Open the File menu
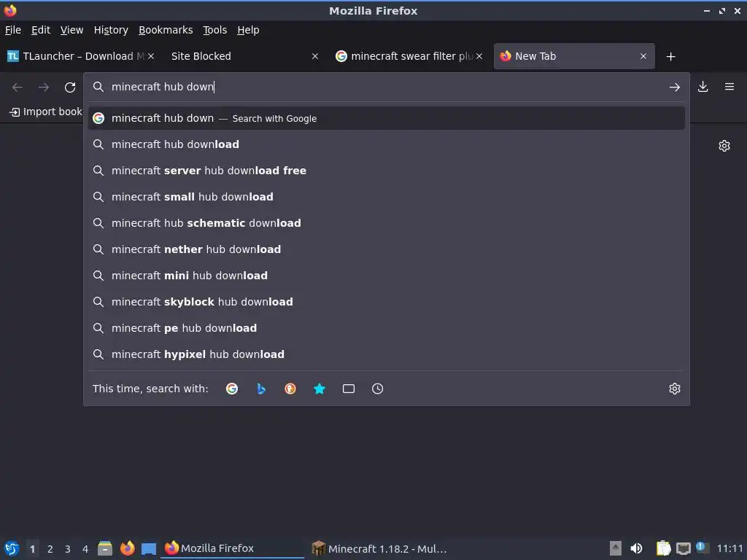 tap(13, 30)
